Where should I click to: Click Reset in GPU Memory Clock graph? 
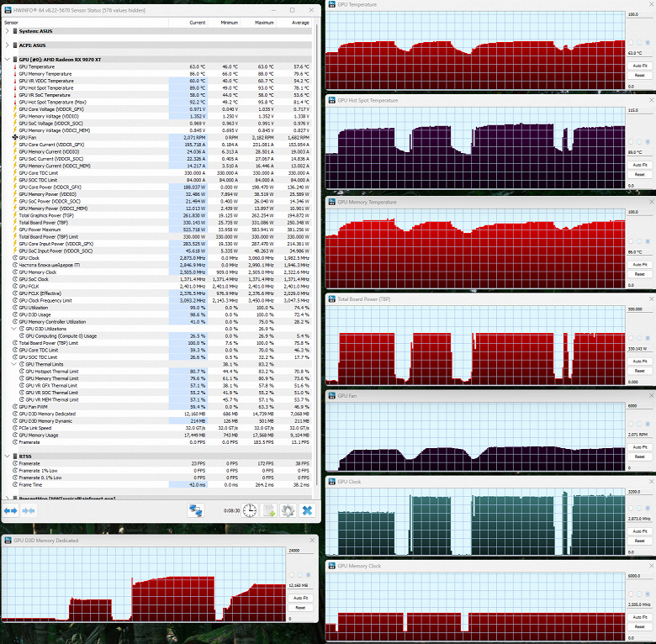point(640,626)
